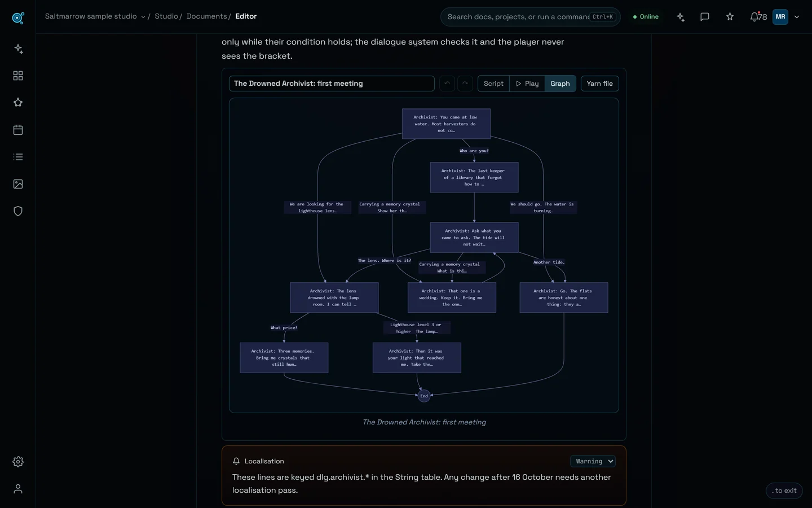Open the shield icon in sidebar
Screen dimensions: 812x508
click(18, 211)
